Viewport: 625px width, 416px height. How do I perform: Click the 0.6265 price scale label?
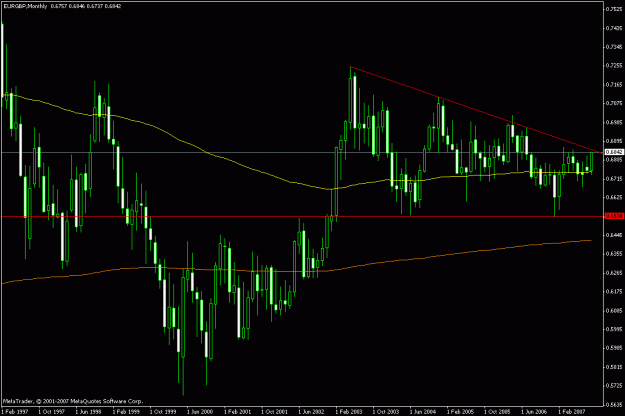pos(614,273)
